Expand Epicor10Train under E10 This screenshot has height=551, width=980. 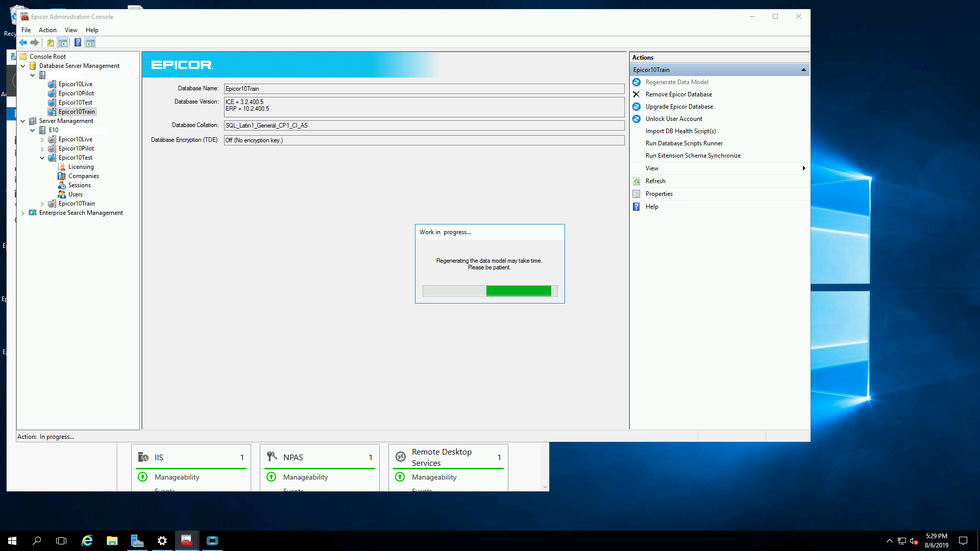pos(42,204)
